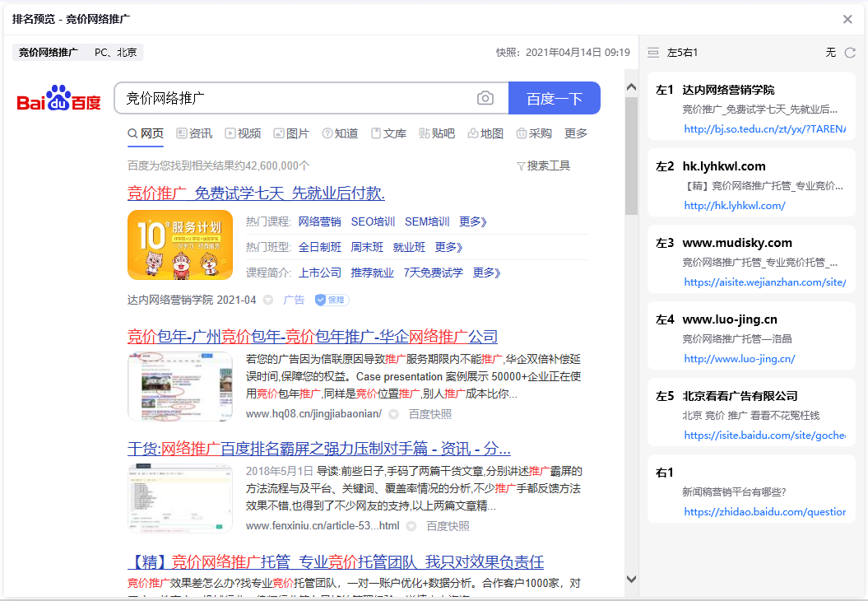868x601 pixels.
Task: Click the 10年服务计划 ad thumbnail
Action: point(180,245)
